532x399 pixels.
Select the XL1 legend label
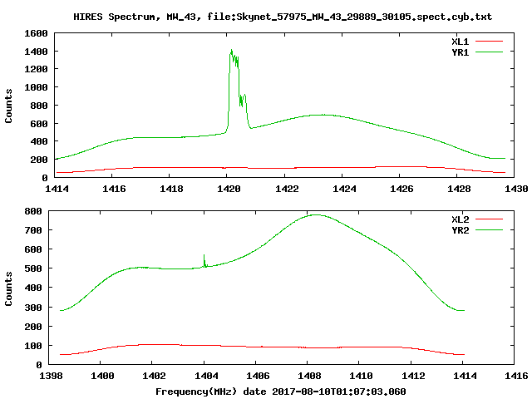point(460,42)
